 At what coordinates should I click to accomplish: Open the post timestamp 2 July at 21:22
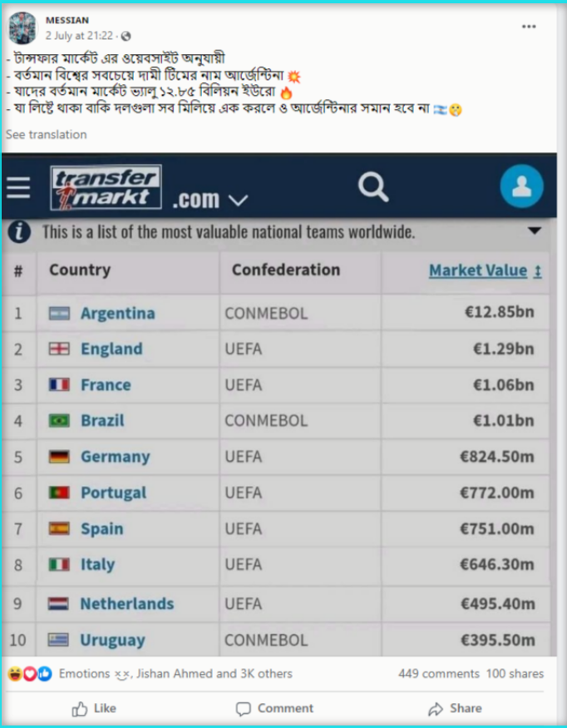coord(79,36)
